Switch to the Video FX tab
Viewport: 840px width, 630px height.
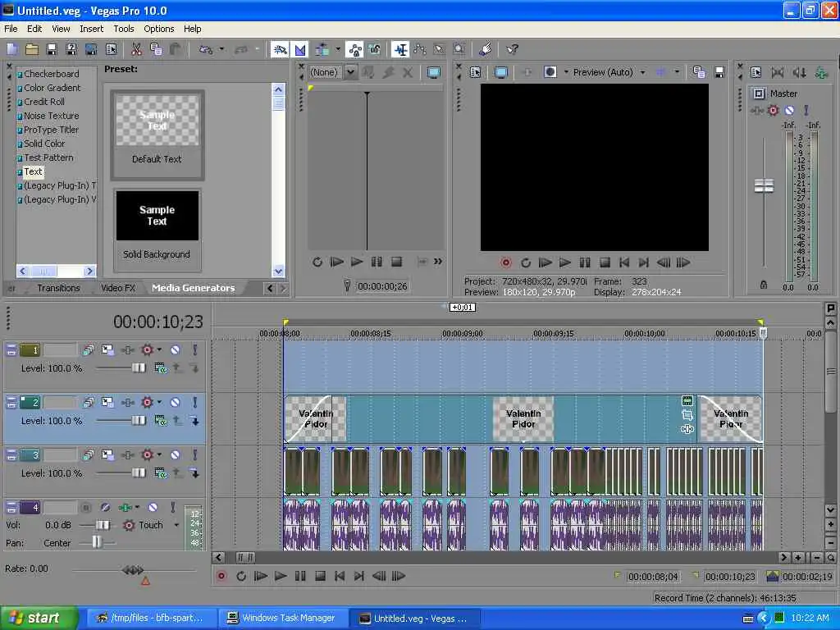pyautogui.click(x=118, y=288)
